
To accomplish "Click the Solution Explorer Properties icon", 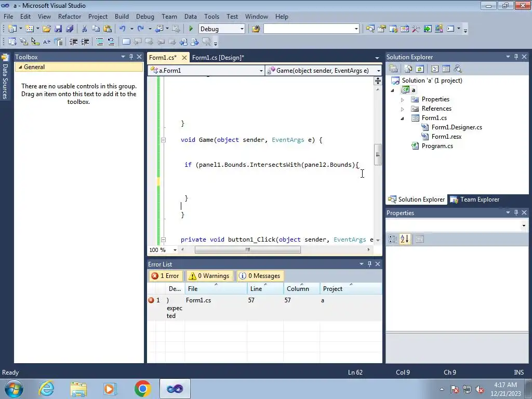I will [x=393, y=69].
